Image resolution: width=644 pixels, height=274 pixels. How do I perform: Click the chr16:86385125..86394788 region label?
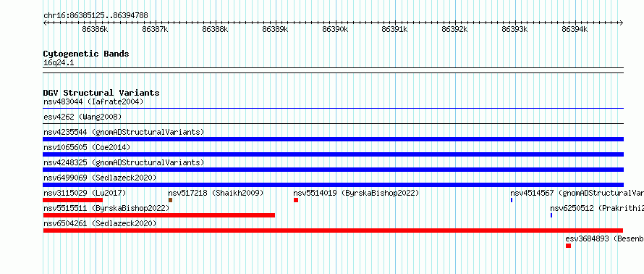click(x=96, y=16)
